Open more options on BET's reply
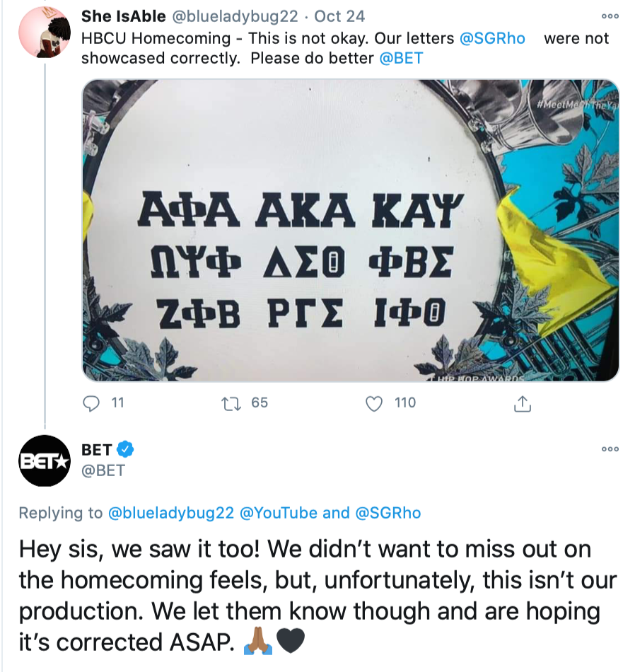 610,449
